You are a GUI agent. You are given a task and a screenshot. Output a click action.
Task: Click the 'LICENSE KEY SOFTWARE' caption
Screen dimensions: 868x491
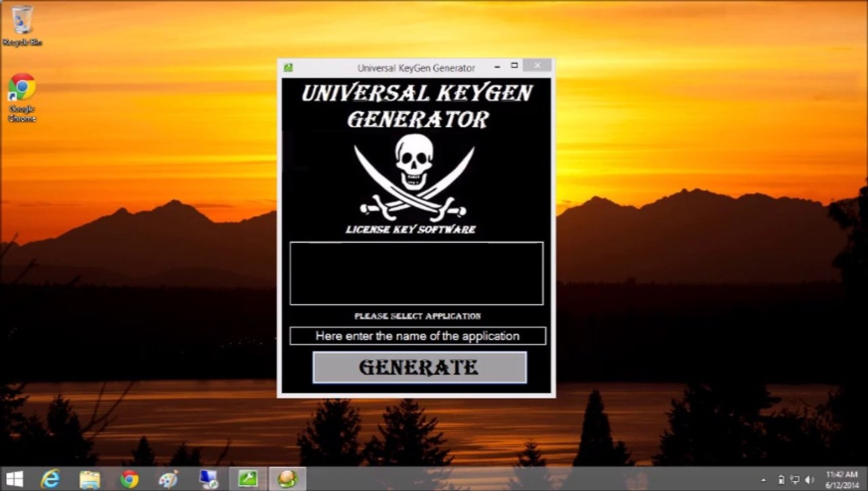pyautogui.click(x=411, y=229)
